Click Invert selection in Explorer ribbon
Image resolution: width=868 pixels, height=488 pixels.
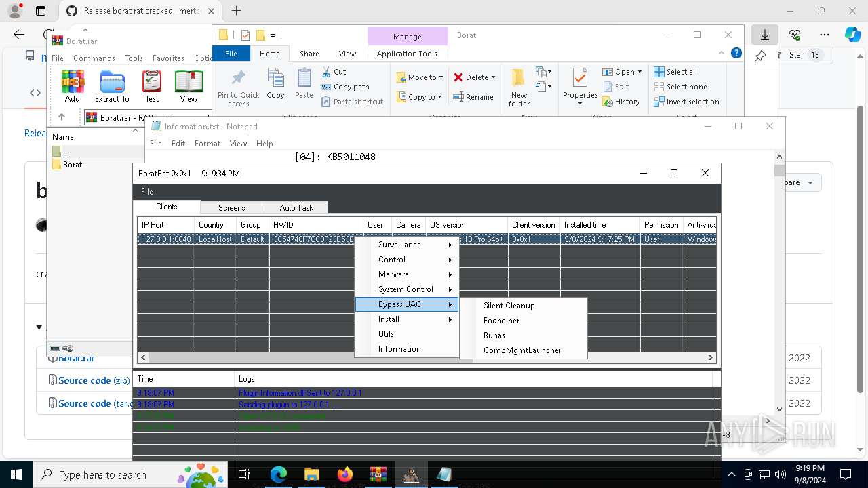(x=686, y=102)
